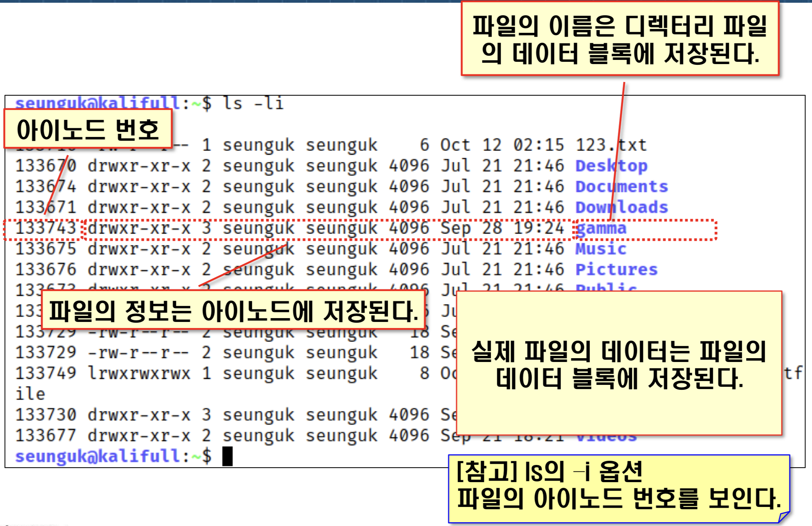The height and width of the screenshot is (526, 812).
Task: Click the drwxr-xr-x permissions of gamma row
Action: (x=139, y=228)
